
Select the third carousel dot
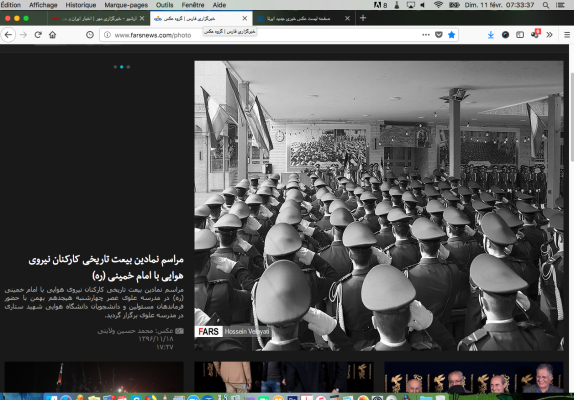click(x=128, y=67)
